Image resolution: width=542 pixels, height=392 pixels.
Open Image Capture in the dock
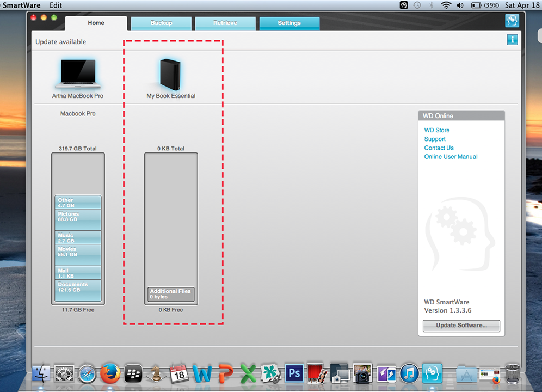[340, 373]
